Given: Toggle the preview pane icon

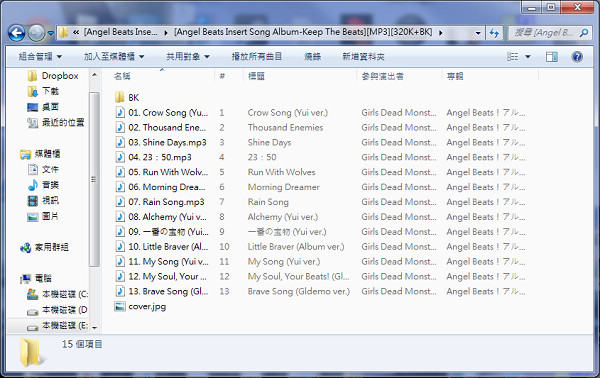Looking at the screenshot, I should 551,57.
